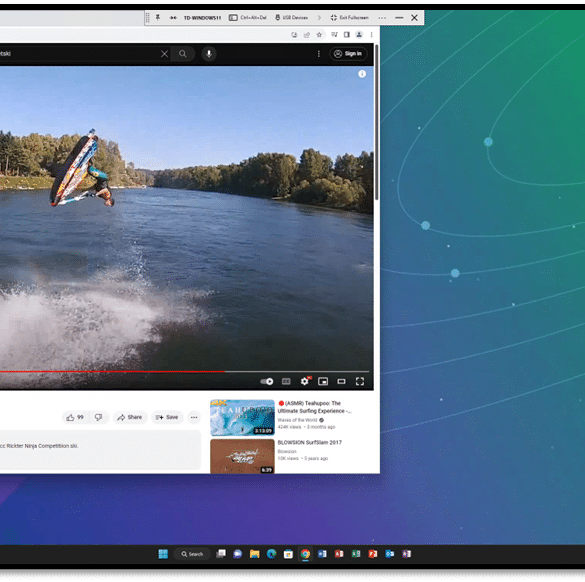Enable miniplayer mode in video player

point(323,381)
